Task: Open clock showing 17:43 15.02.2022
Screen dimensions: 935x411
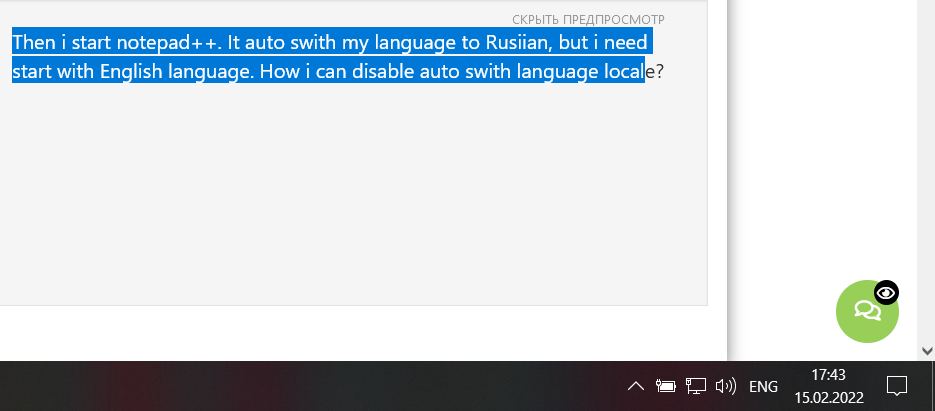Action: coord(829,386)
